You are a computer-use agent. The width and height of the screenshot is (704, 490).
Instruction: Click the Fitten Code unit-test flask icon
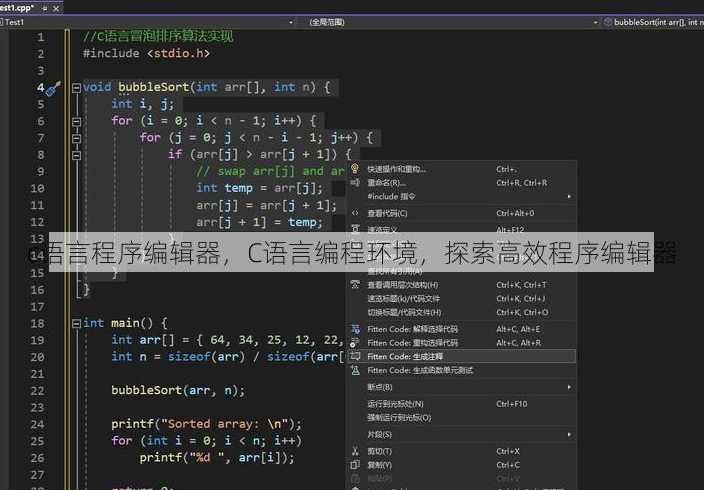pos(355,370)
